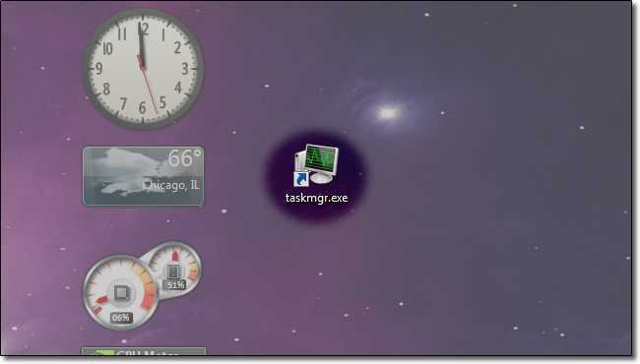Click the RAM chip icon in small dial
The image size is (640, 364).
point(174,272)
